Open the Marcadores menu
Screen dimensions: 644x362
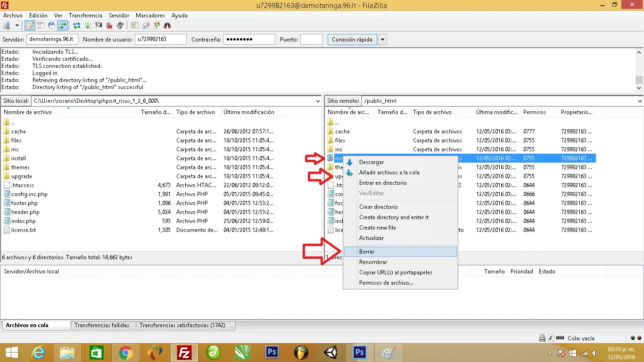click(150, 16)
